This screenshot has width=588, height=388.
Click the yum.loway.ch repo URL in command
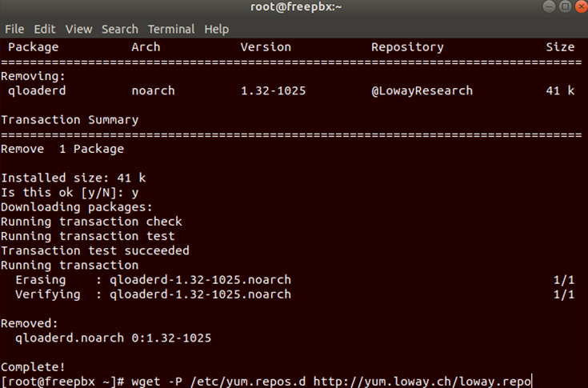coord(422,381)
